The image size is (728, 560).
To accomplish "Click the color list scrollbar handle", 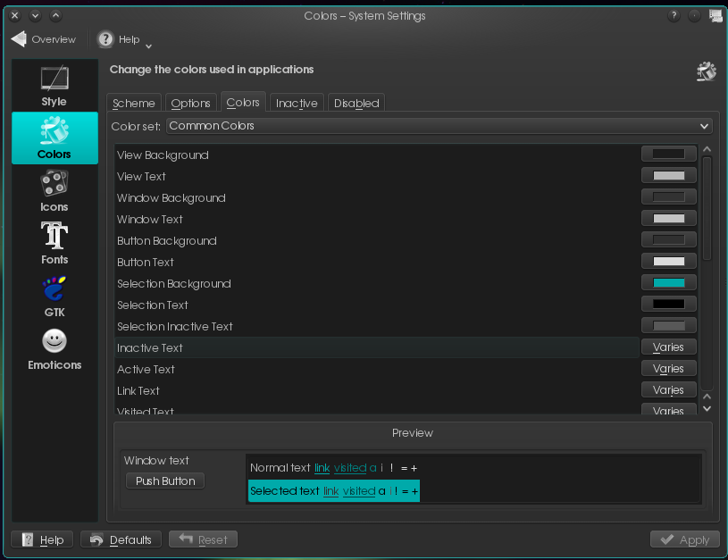I will pyautogui.click(x=707, y=208).
